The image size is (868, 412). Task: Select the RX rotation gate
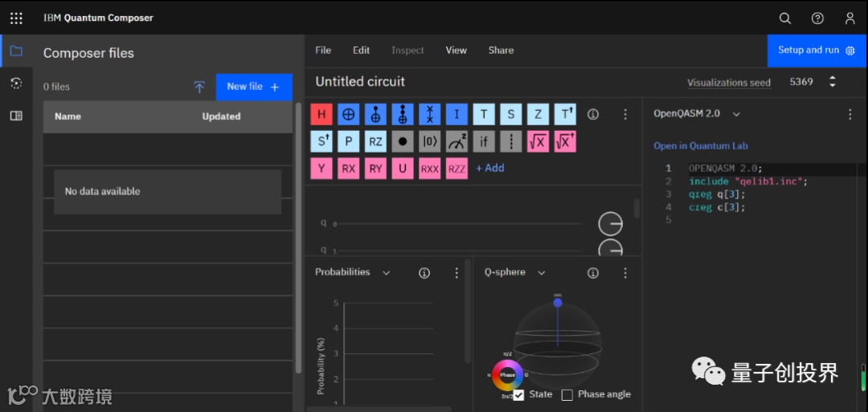(348, 169)
